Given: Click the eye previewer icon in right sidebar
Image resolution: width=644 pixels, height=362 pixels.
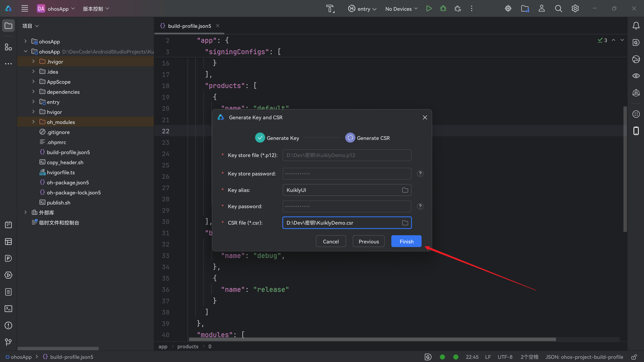Looking at the screenshot, I should click(x=636, y=76).
